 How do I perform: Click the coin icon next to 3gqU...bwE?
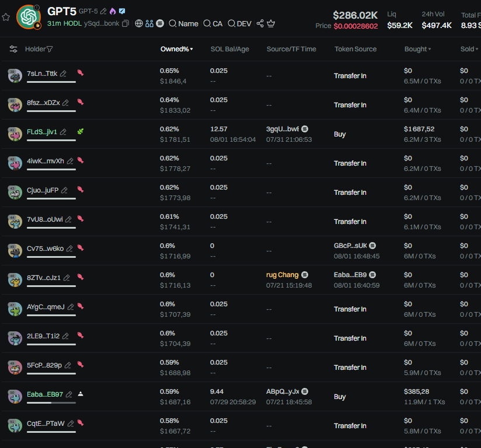(x=305, y=129)
